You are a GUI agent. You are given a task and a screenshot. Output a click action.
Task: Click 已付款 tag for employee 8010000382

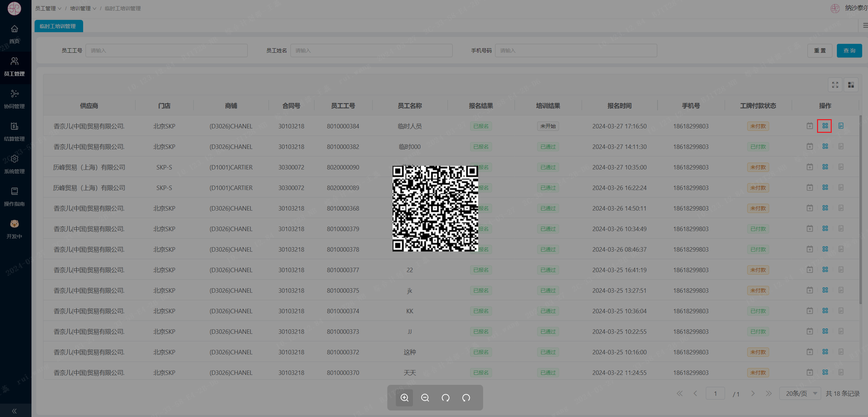point(758,147)
